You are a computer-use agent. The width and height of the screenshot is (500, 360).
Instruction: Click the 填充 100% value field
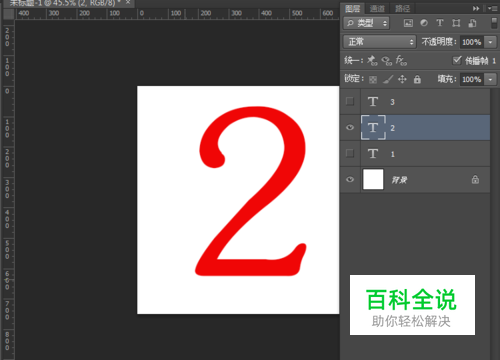click(x=472, y=79)
